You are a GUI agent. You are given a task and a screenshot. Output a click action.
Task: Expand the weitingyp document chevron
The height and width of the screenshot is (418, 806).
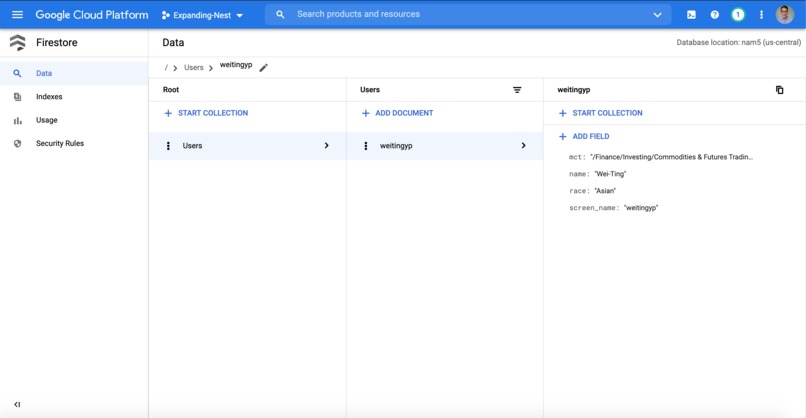(523, 146)
